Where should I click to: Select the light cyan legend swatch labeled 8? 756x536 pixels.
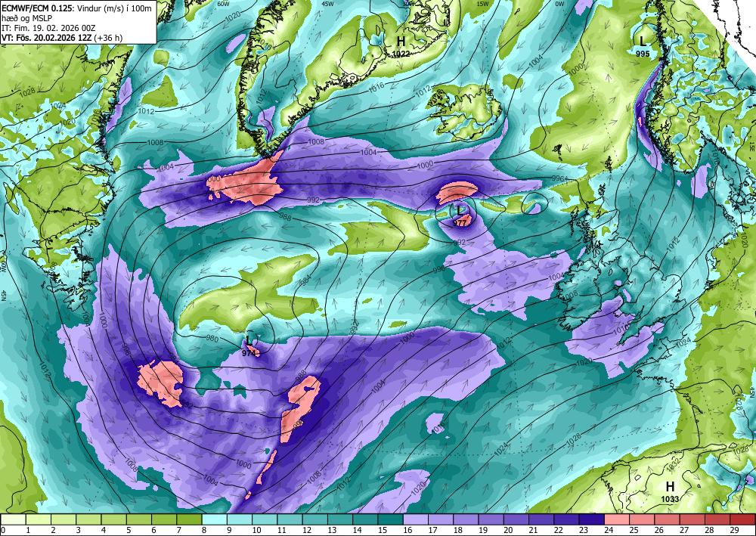(214, 519)
